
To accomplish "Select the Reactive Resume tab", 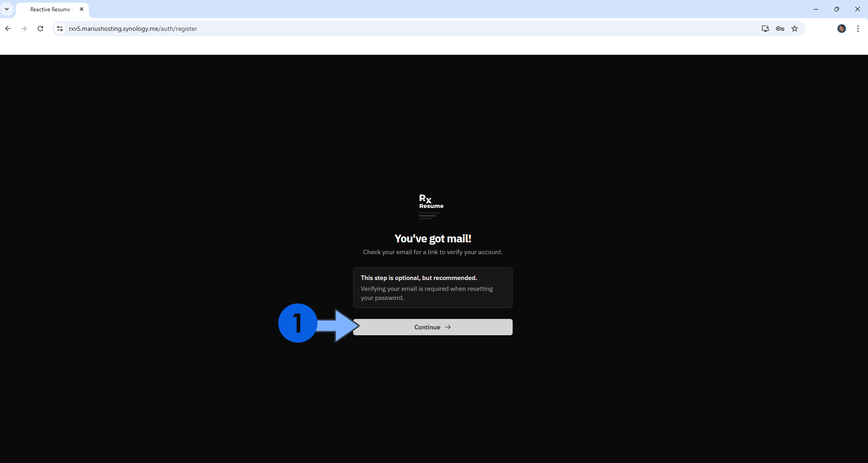I will [x=50, y=10].
